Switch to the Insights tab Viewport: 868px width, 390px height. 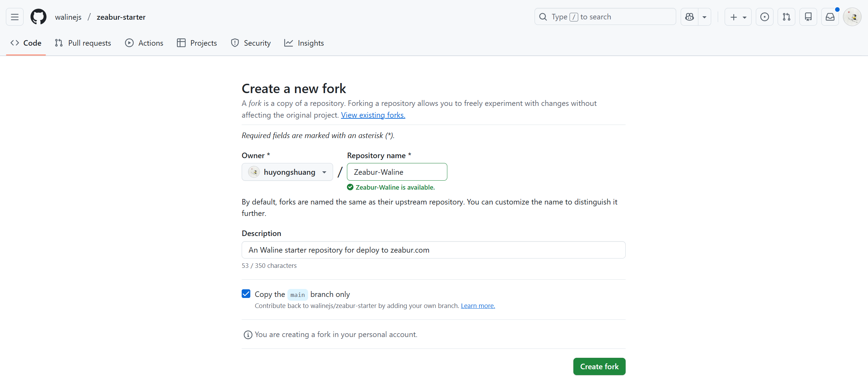pos(304,43)
